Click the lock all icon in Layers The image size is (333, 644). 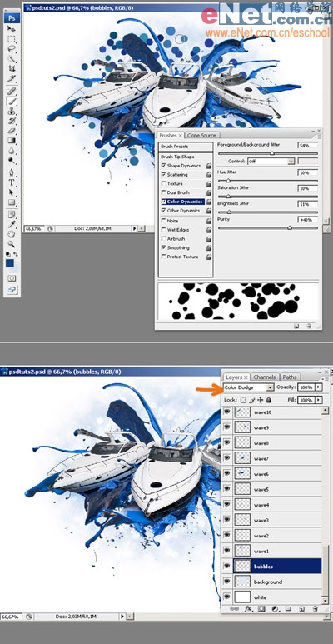pos(269,400)
